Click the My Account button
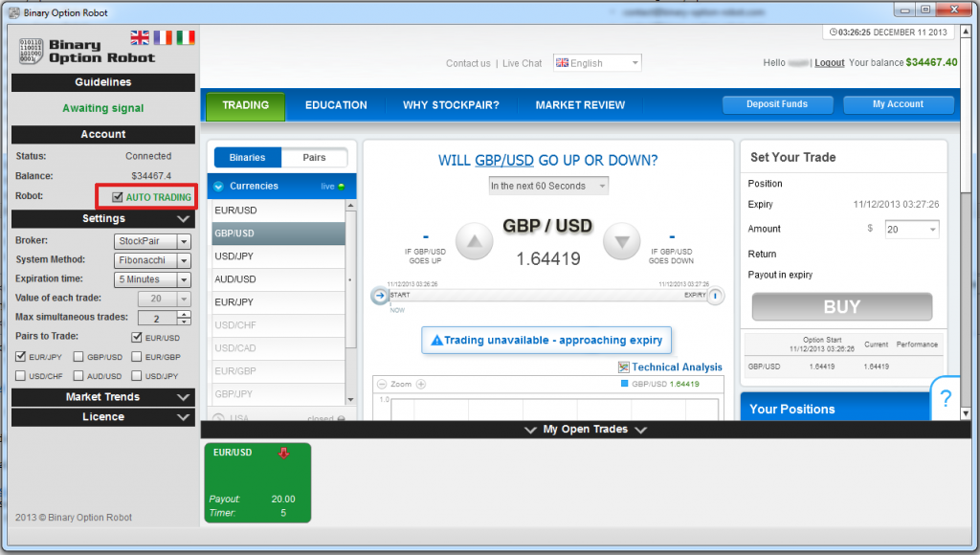The height and width of the screenshot is (555, 980). (898, 104)
